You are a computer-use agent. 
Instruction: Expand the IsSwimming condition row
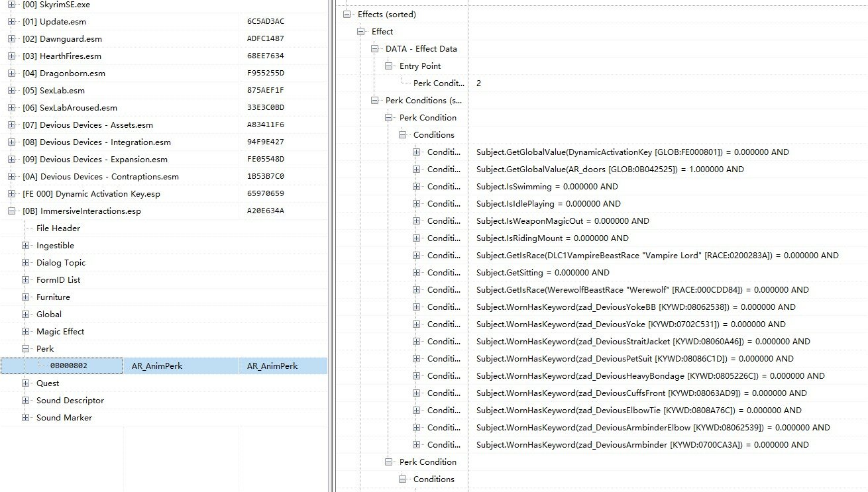416,187
